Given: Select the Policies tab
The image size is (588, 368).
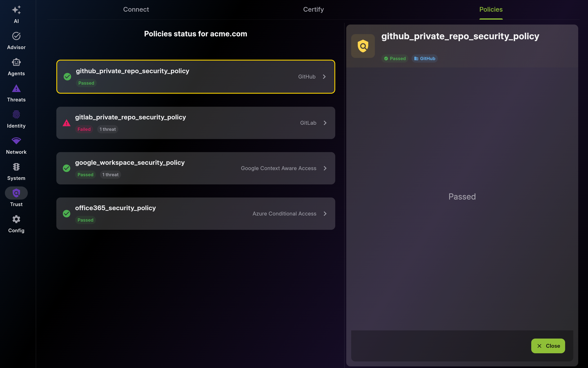Looking at the screenshot, I should [x=491, y=9].
